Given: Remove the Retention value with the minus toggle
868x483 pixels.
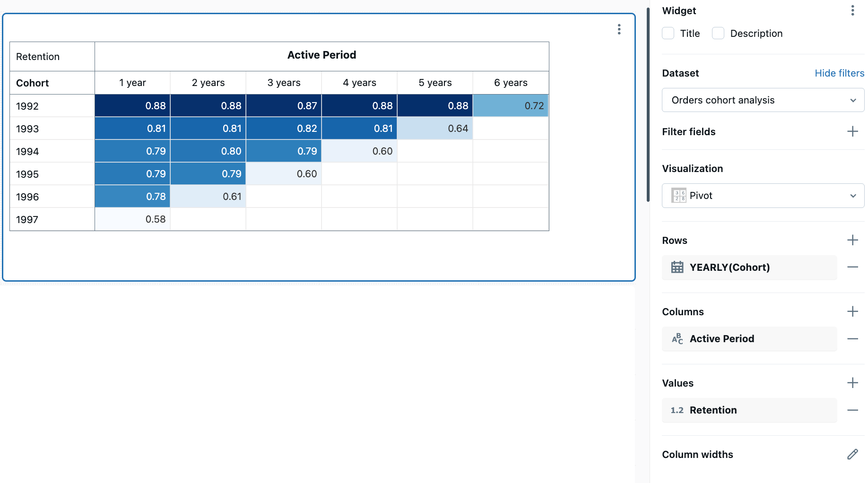Looking at the screenshot, I should [853, 410].
